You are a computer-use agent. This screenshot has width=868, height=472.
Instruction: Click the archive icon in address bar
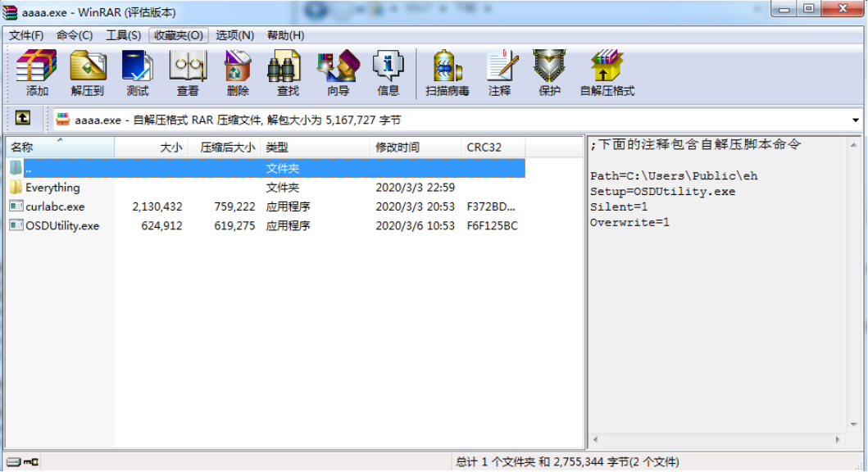coord(62,120)
